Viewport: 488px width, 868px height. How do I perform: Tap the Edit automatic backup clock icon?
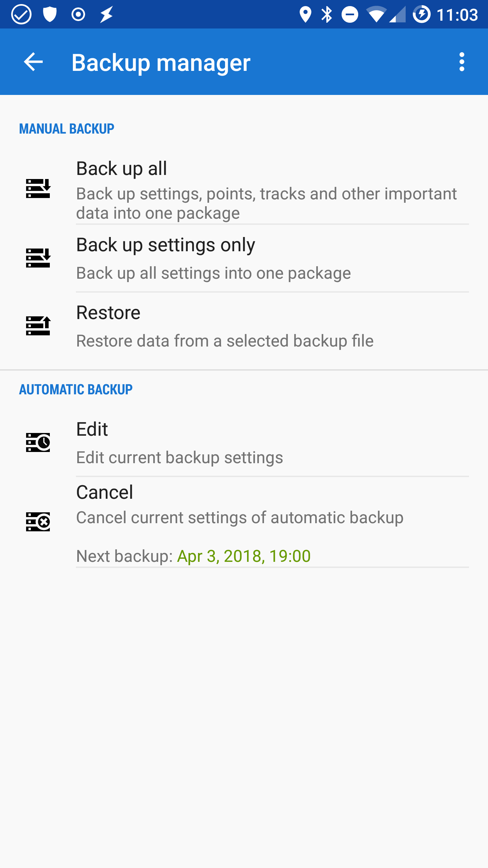38,442
